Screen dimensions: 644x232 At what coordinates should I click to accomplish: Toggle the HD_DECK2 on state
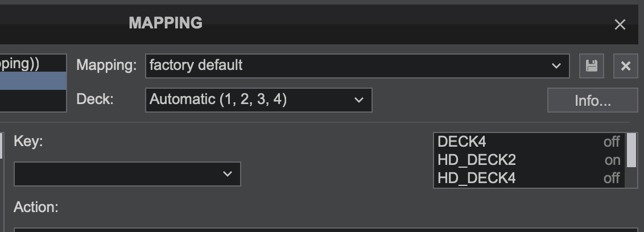(x=612, y=160)
